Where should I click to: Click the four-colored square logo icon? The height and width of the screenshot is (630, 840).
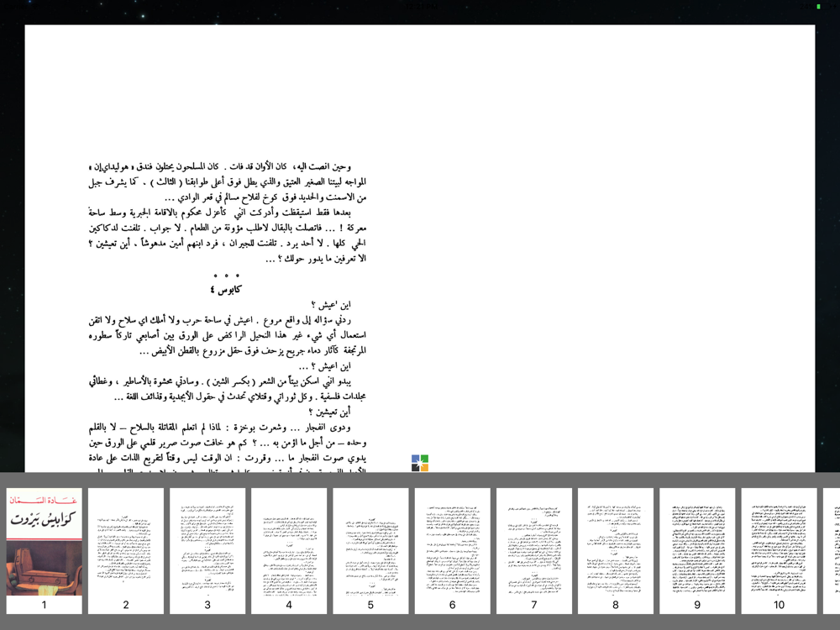(420, 463)
